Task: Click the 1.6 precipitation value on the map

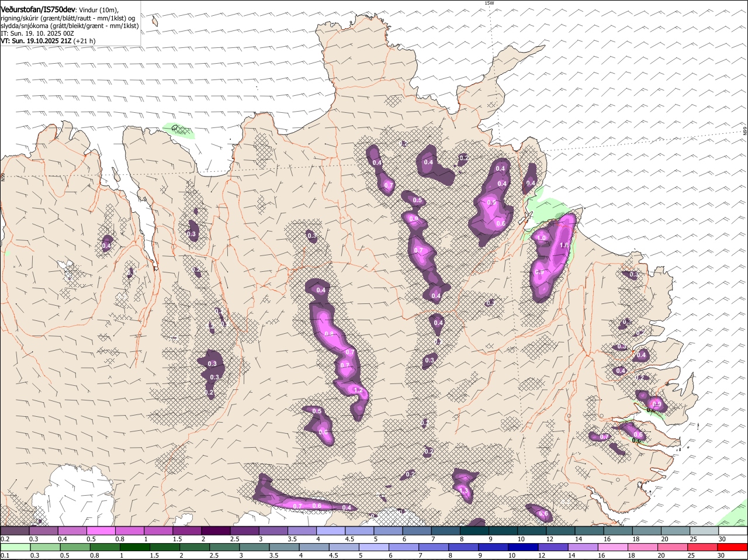Action: coord(564,245)
